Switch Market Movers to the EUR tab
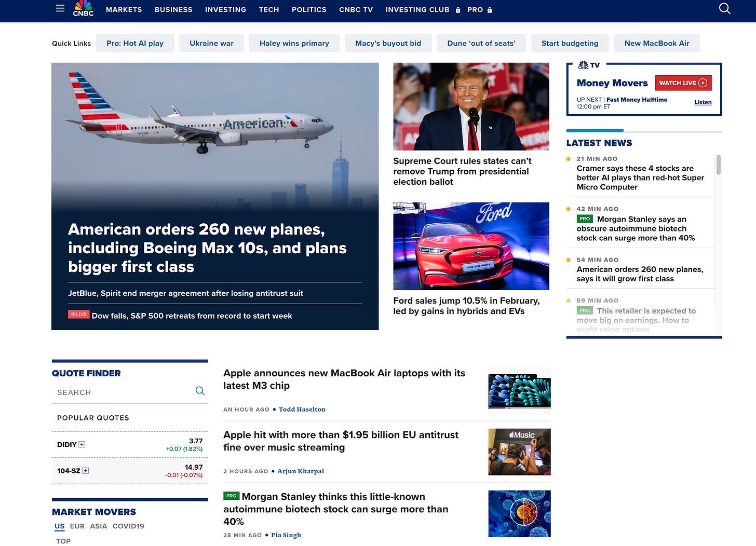The image size is (756, 546). click(77, 526)
